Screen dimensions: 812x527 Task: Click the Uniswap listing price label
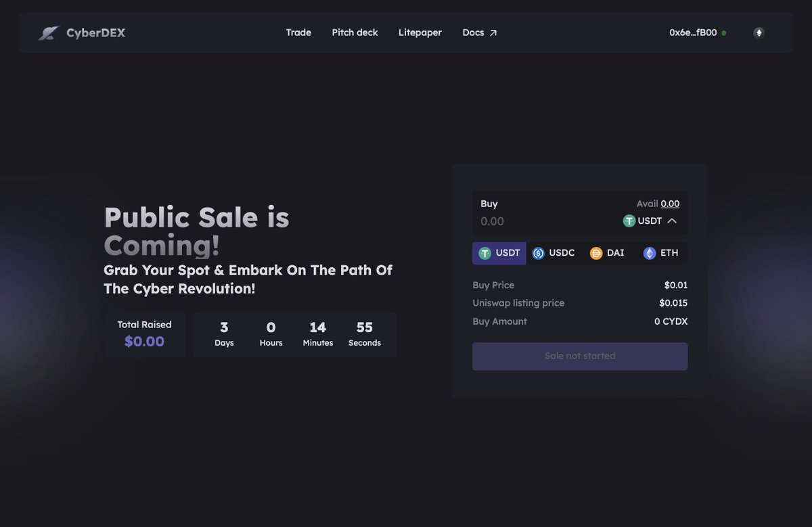point(518,303)
